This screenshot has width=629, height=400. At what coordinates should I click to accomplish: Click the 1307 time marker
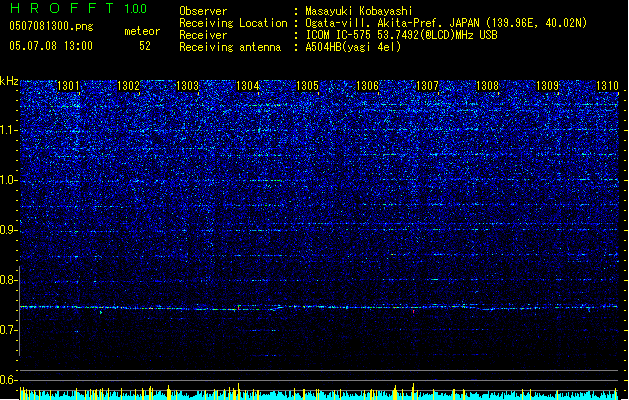tap(428, 86)
